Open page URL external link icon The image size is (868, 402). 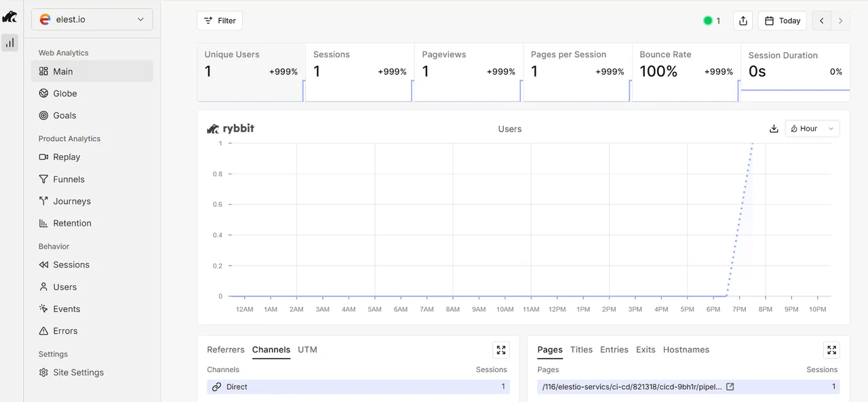(730, 386)
